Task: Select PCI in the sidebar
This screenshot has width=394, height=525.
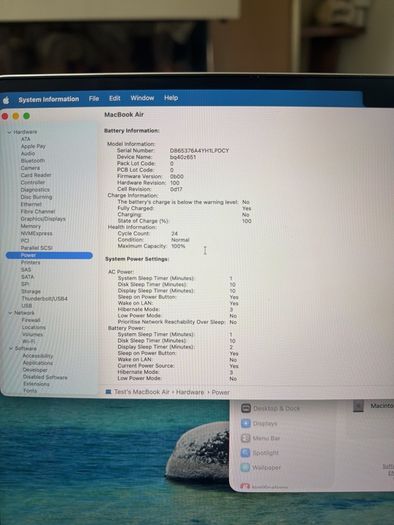Action: coord(25,240)
